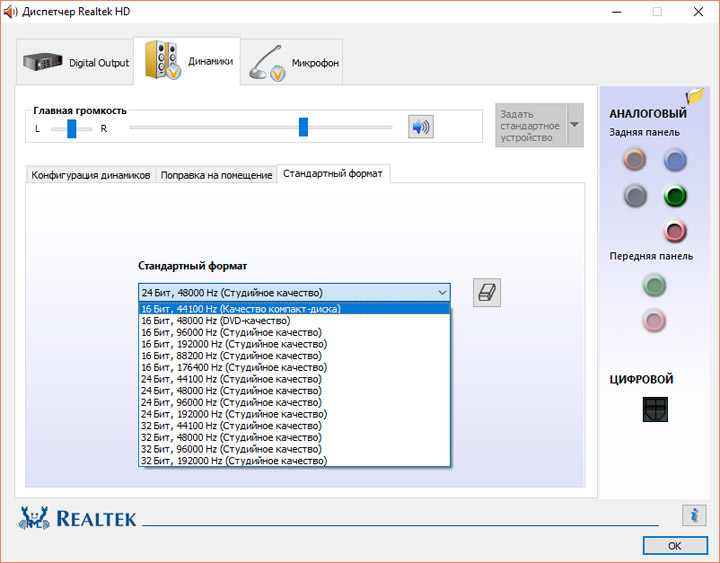
Task: Choose 16 Бит, 192000 Hz option
Action: (294, 344)
